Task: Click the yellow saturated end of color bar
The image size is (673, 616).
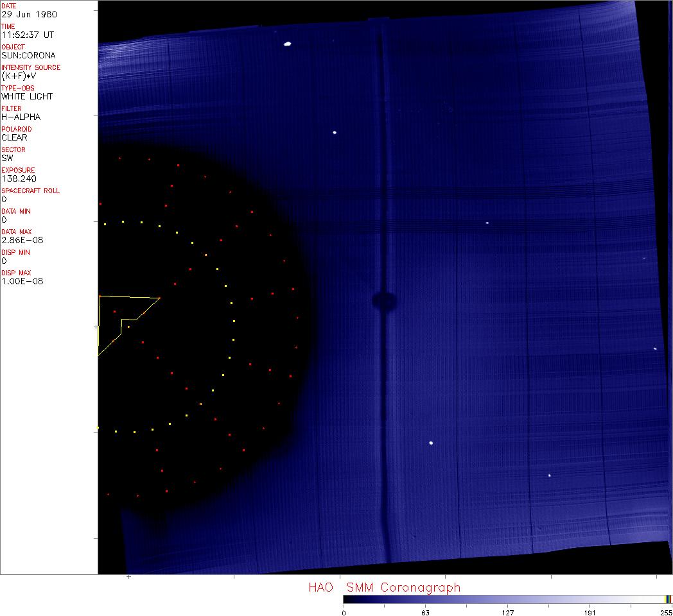Action: pyautogui.click(x=668, y=599)
